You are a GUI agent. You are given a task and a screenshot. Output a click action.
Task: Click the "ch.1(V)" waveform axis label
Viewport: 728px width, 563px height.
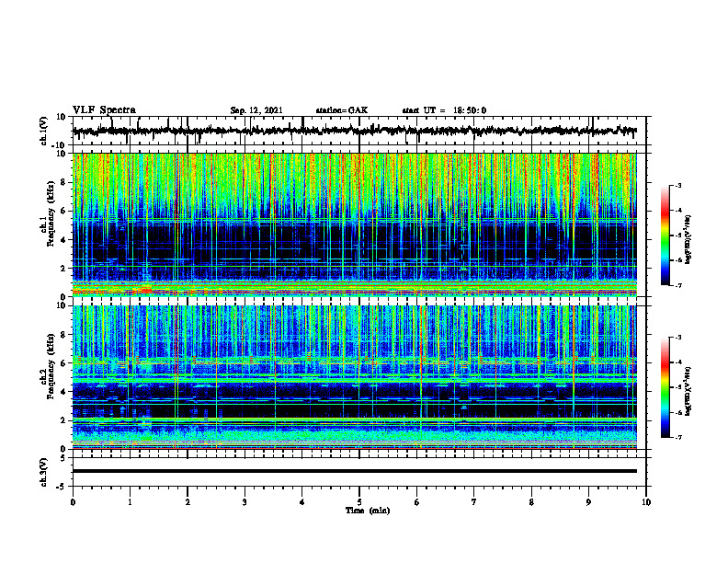click(x=44, y=131)
